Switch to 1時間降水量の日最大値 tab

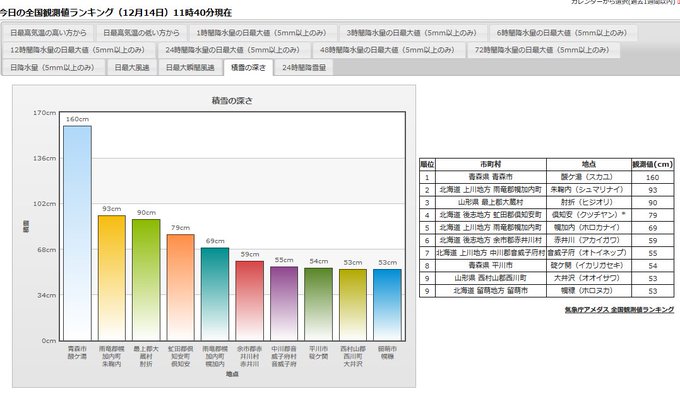click(262, 33)
